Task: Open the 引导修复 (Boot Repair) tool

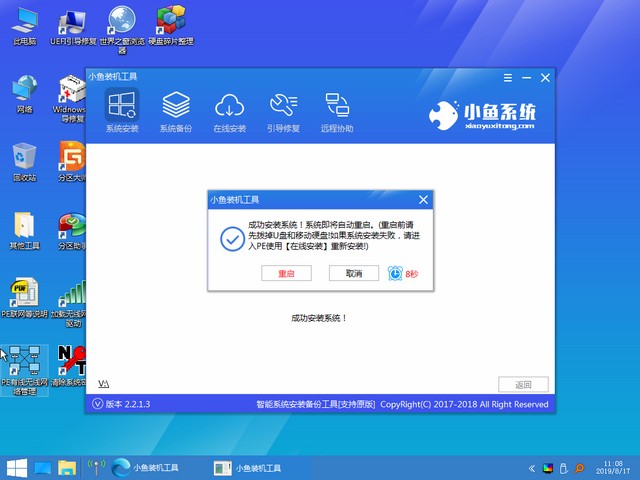Action: coord(284,110)
